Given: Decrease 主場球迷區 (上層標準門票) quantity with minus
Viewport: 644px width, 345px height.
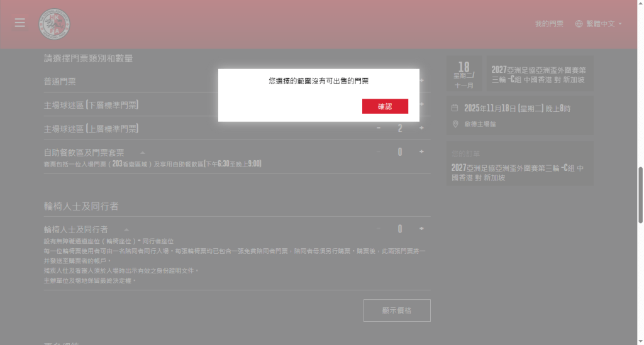Looking at the screenshot, I should 378,128.
